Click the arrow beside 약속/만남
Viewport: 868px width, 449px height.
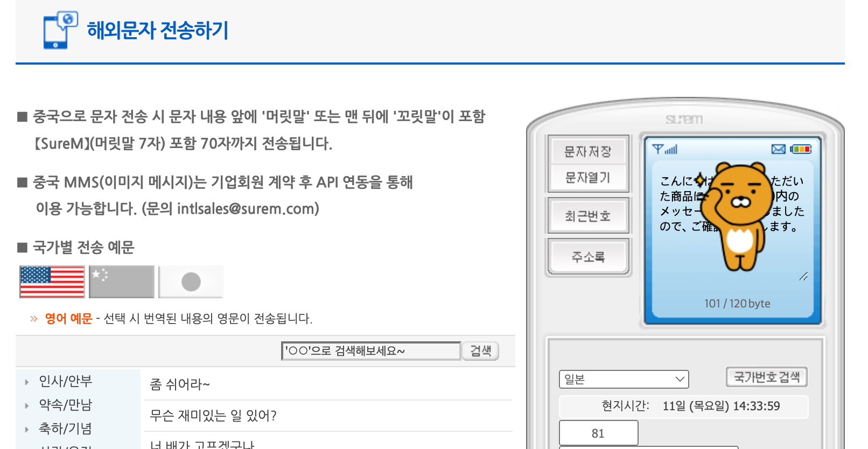click(26, 405)
